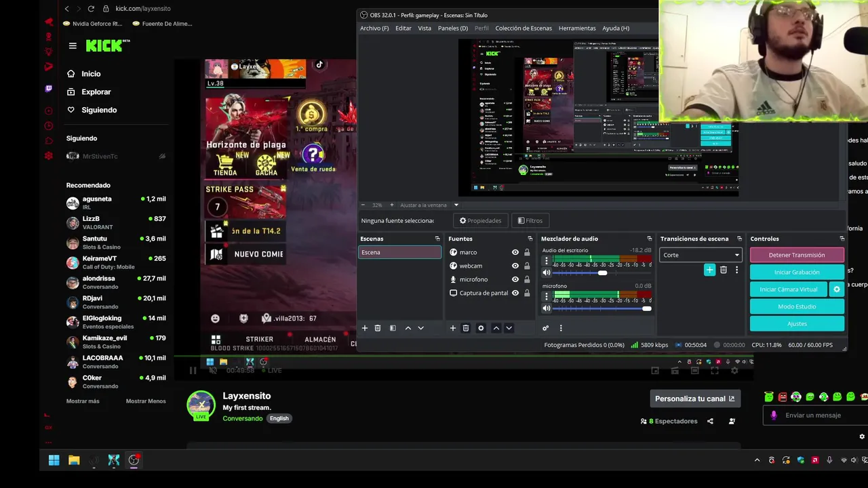
Task: Open preview scaling dropdown arrow
Action: pyautogui.click(x=456, y=205)
